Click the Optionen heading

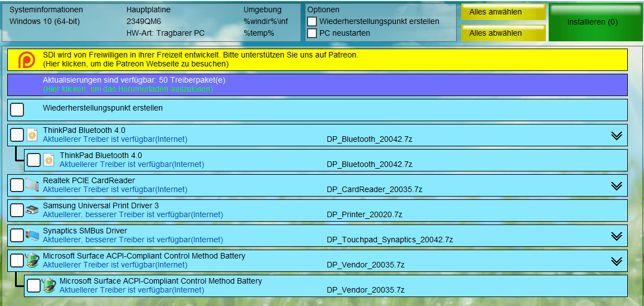322,9
